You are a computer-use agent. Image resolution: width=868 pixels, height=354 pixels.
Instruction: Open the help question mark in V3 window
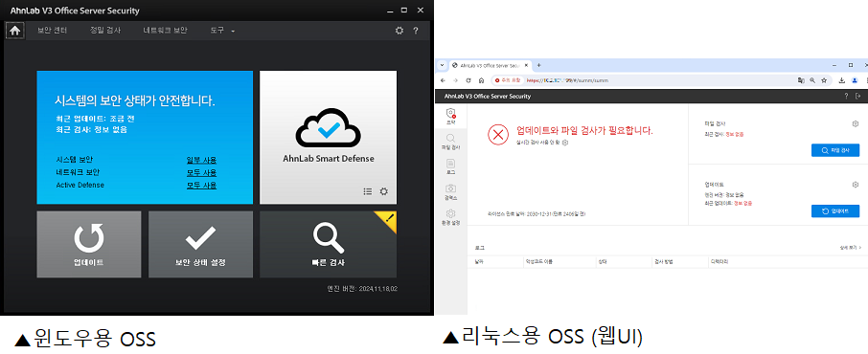pyautogui.click(x=416, y=31)
